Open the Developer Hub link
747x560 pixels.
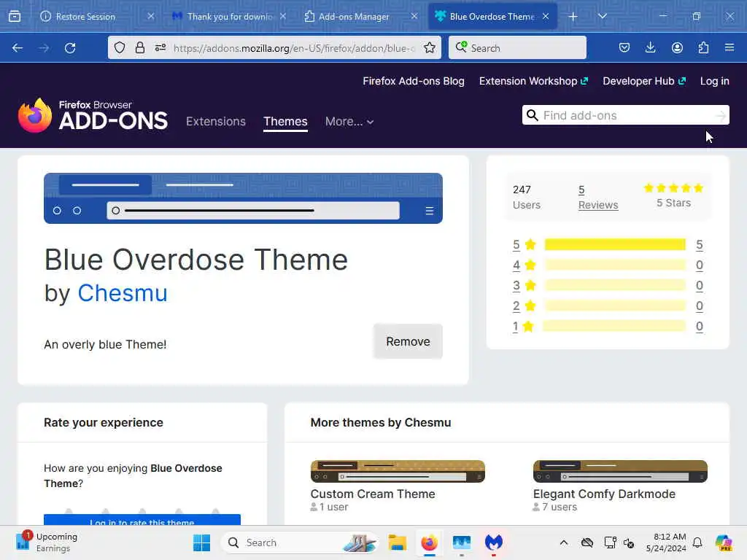(644, 82)
